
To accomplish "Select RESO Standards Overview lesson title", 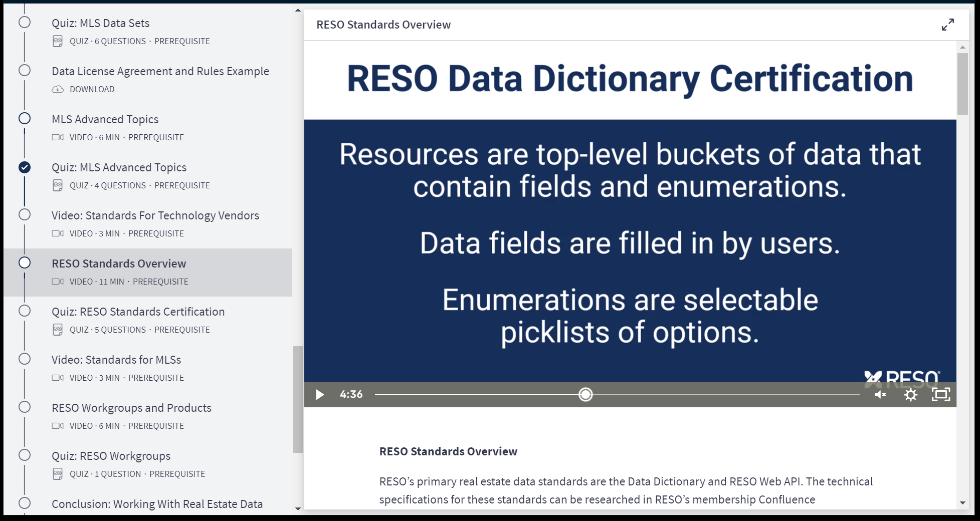I will tap(119, 264).
